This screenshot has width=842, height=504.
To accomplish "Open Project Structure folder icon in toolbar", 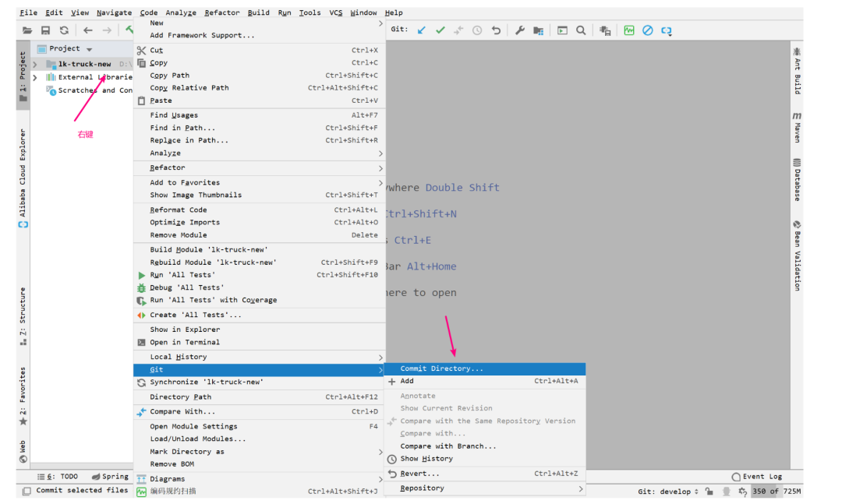I will click(x=538, y=30).
